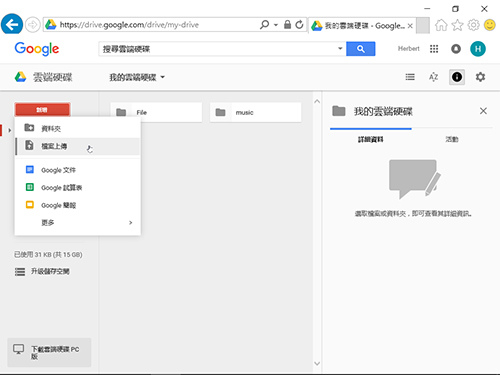
Task: Click the smiley feedback icon
Action: click(x=489, y=25)
